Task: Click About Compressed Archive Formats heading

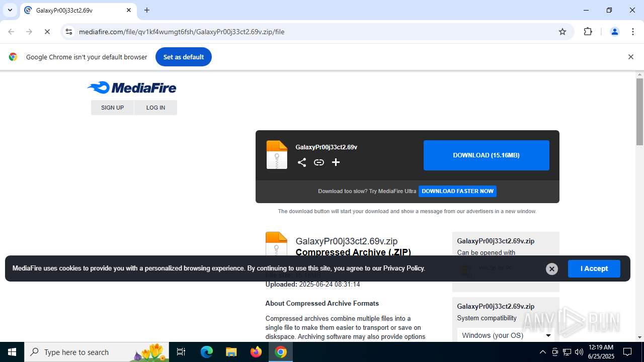Action: tap(322, 303)
